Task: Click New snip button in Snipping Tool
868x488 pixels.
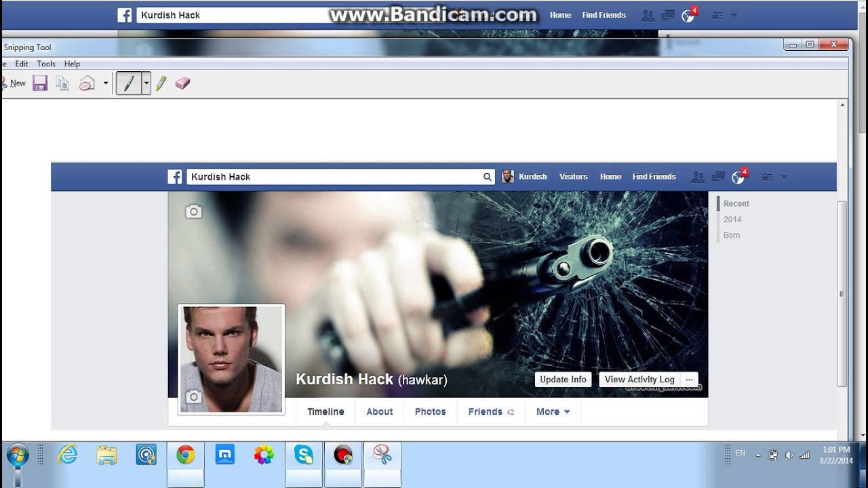Action: tap(13, 83)
